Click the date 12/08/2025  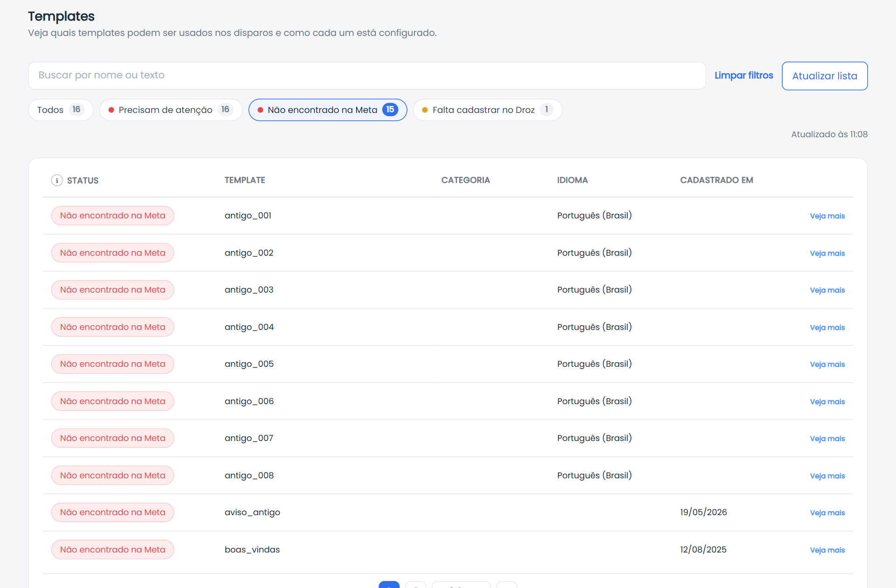pos(703,550)
